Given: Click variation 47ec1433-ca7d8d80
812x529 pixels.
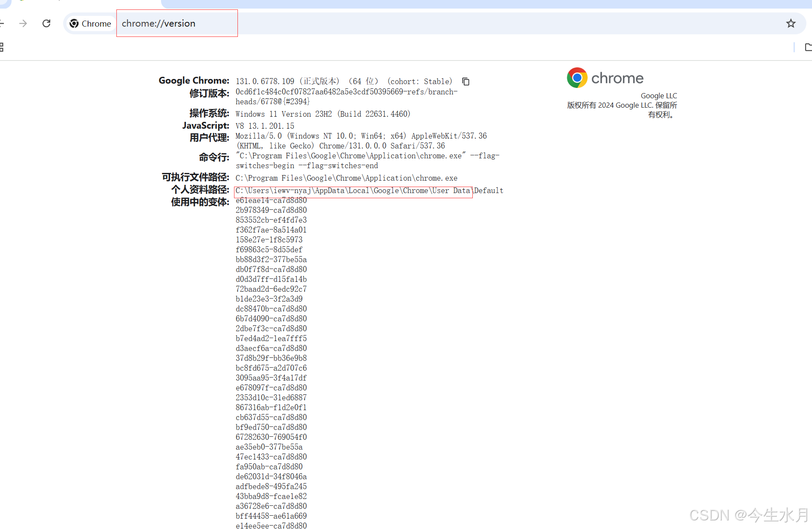Looking at the screenshot, I should pos(271,457).
